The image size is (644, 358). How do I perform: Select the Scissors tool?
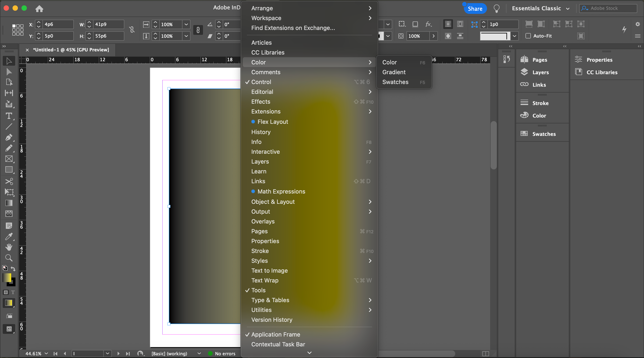[x=9, y=181]
